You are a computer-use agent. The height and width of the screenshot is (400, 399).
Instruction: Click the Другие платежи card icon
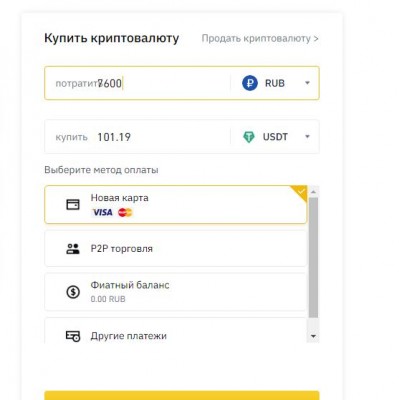click(73, 336)
